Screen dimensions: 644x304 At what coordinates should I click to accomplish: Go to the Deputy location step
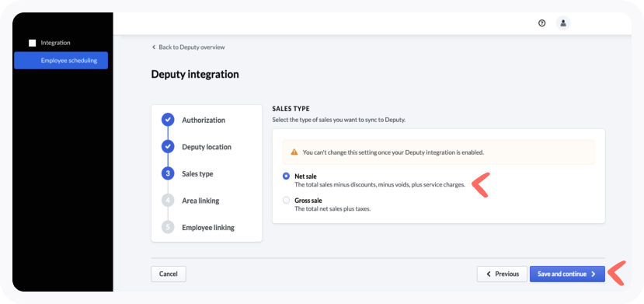click(207, 147)
